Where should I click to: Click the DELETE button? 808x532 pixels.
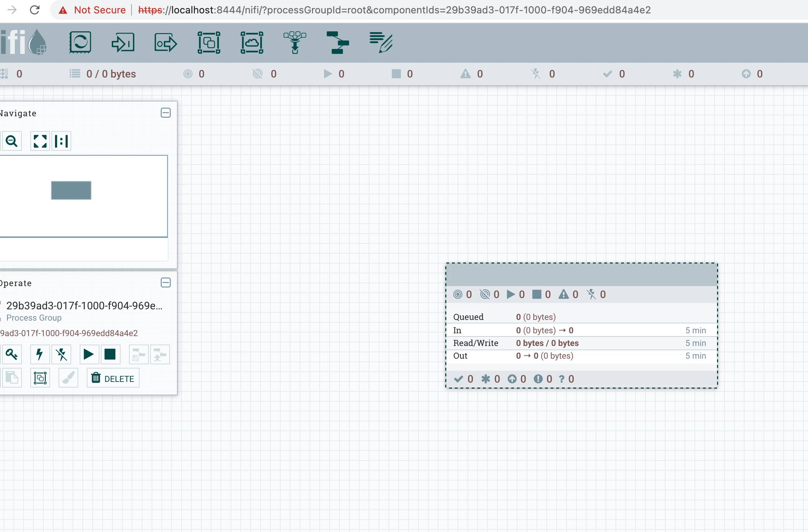click(113, 378)
